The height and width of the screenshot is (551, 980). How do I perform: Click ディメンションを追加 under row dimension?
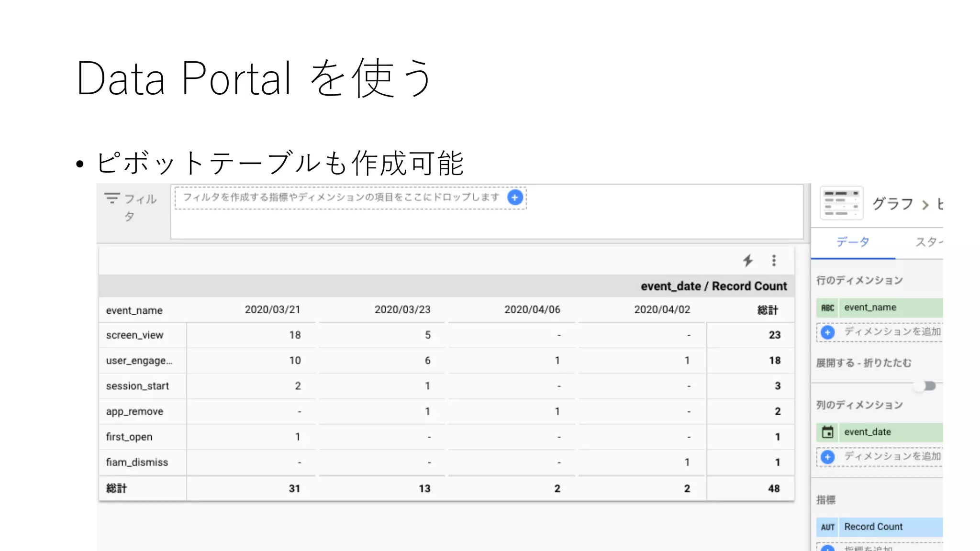coord(892,331)
